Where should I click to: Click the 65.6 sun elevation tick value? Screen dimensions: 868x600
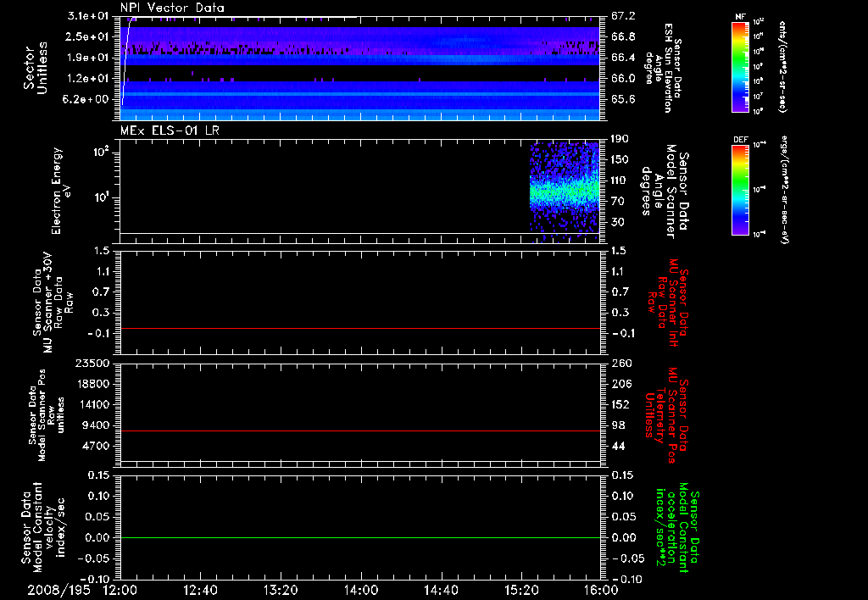pos(623,100)
